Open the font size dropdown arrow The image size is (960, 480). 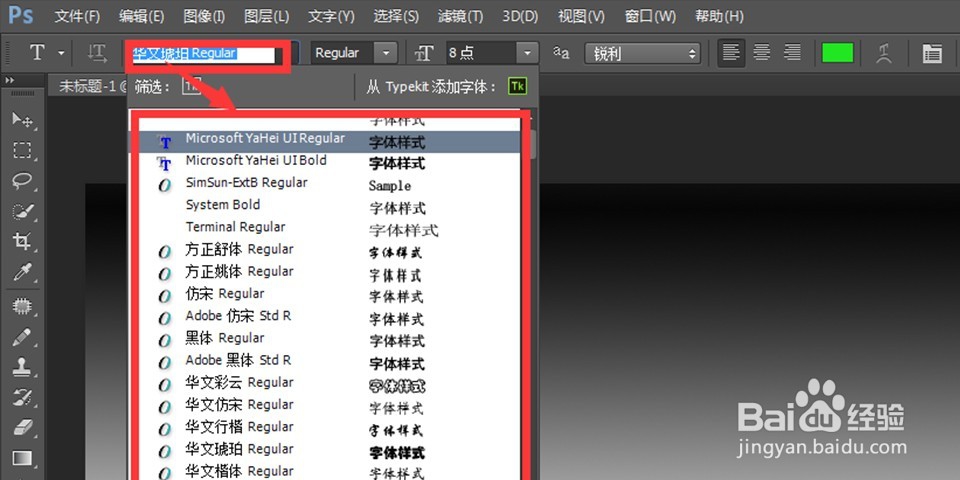pos(527,53)
